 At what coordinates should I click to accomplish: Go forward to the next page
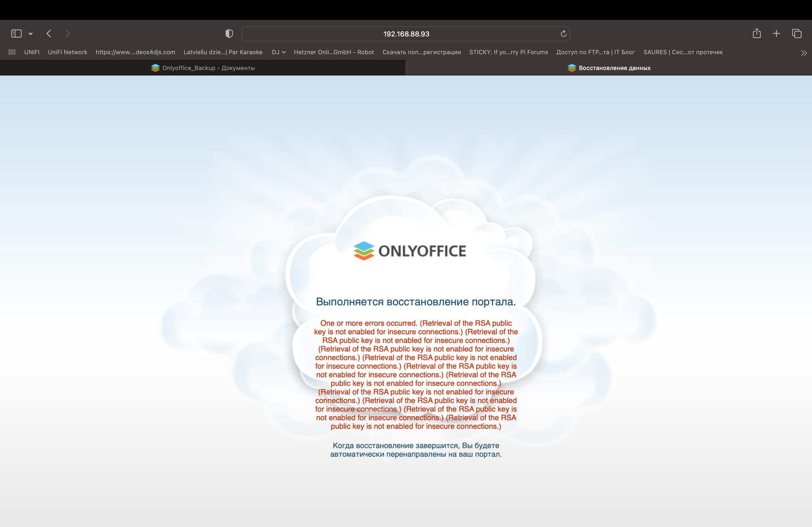[68, 33]
